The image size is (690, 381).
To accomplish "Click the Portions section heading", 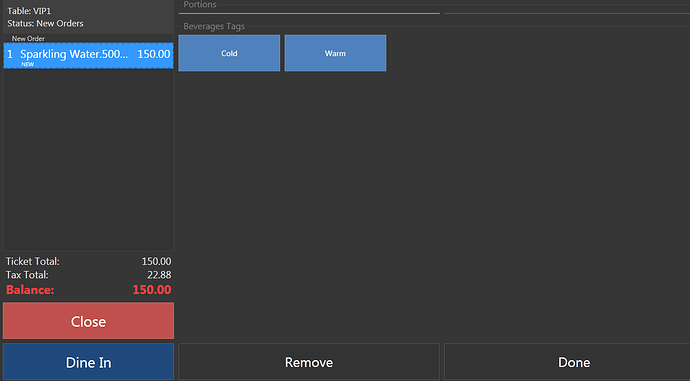I will [200, 4].
